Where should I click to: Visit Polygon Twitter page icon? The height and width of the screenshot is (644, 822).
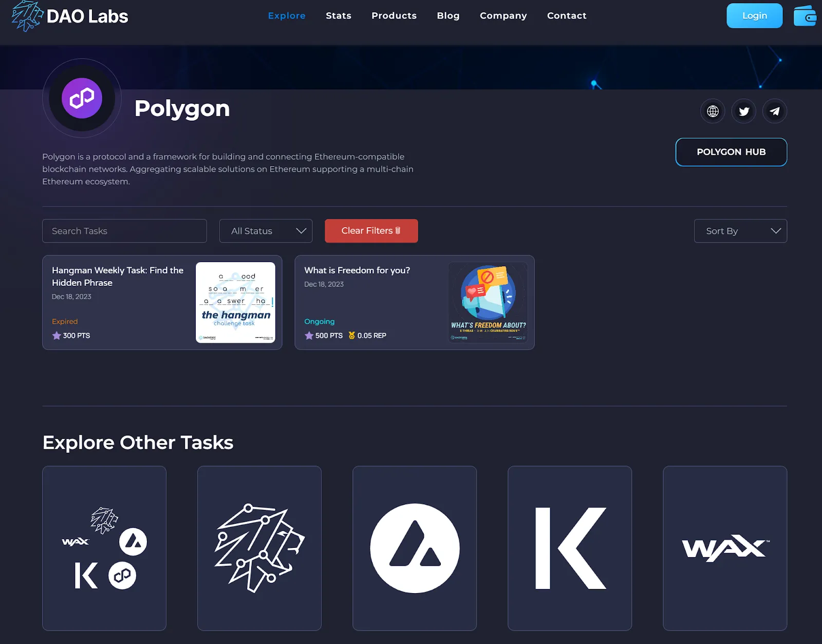point(744,111)
